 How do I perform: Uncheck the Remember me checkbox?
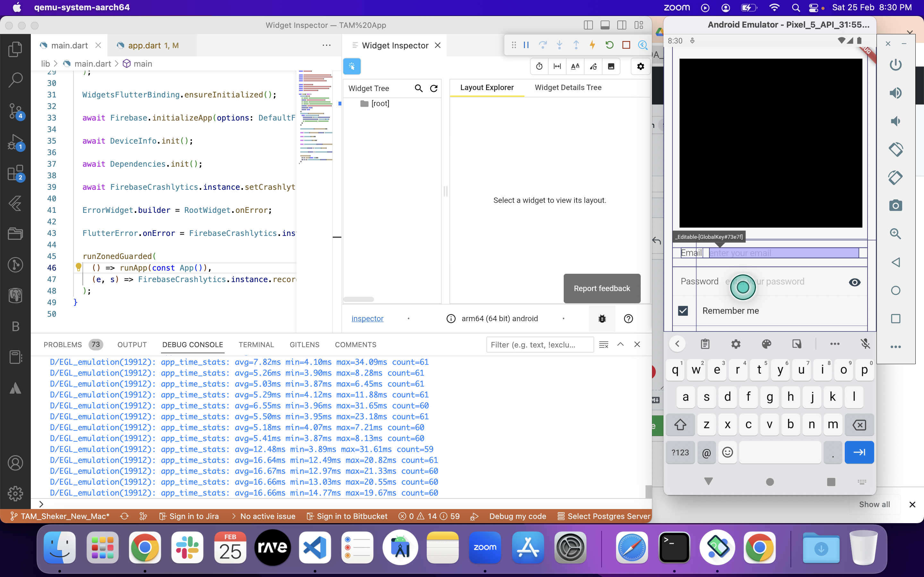[x=683, y=311]
